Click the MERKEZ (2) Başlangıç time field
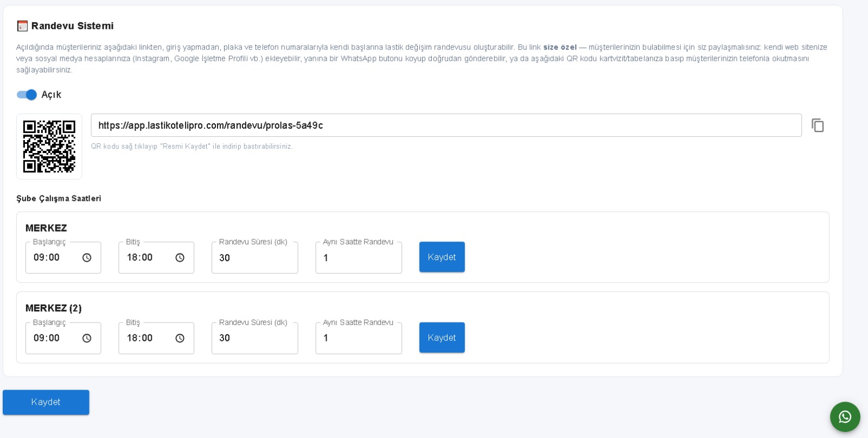The width and height of the screenshot is (868, 438). pyautogui.click(x=63, y=338)
